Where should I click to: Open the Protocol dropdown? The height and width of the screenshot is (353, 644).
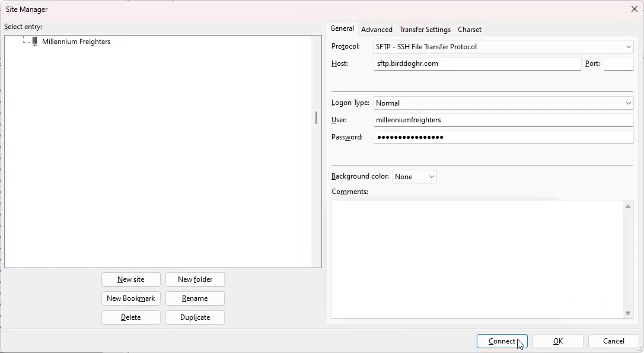(503, 47)
